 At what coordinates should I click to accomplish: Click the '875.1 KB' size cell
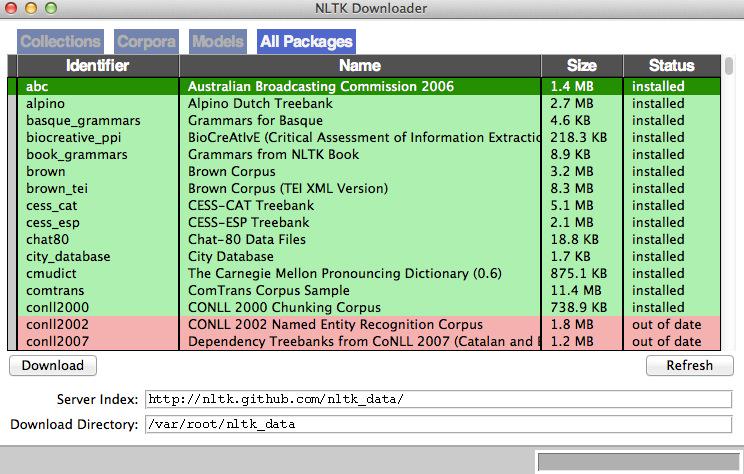coord(579,273)
